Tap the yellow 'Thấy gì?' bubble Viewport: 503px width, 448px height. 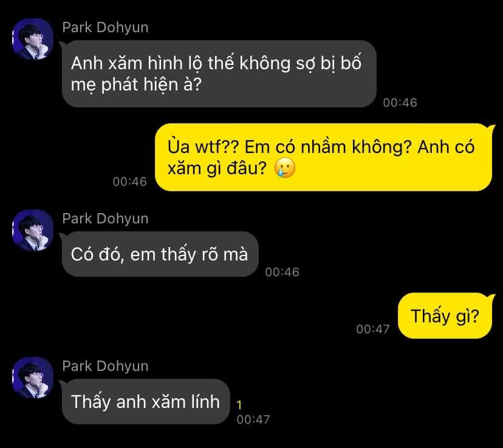[445, 316]
